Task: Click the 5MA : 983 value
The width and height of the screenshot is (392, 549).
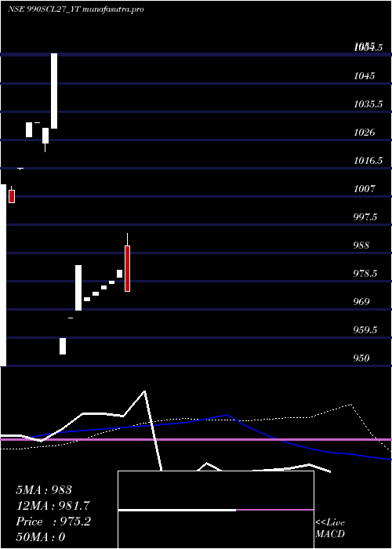Action: (x=44, y=490)
